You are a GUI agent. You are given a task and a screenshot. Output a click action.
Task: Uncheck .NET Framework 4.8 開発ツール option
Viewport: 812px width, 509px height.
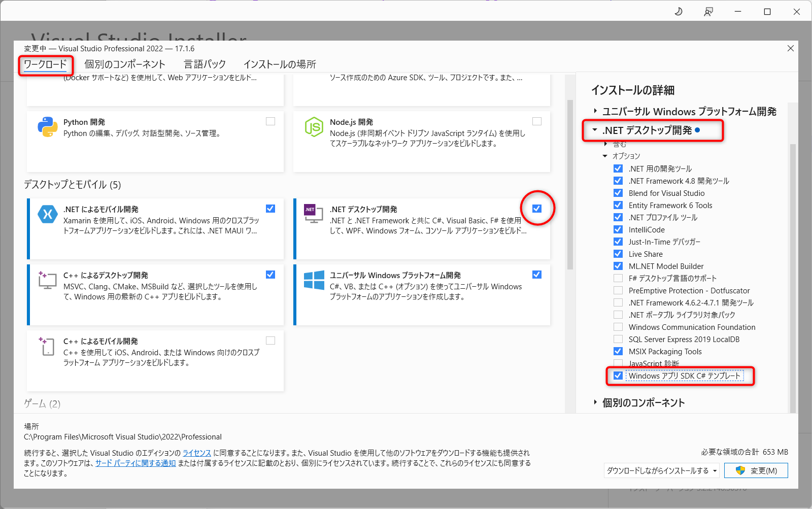618,181
